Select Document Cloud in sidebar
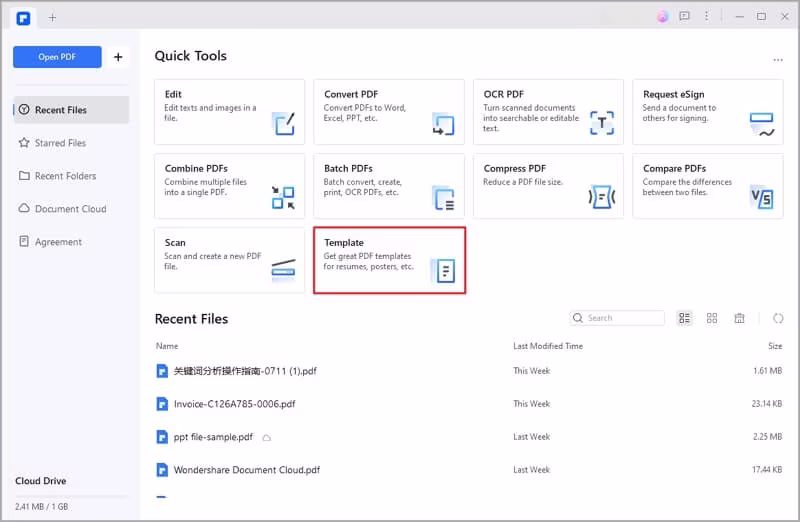The image size is (800, 522). coord(70,209)
